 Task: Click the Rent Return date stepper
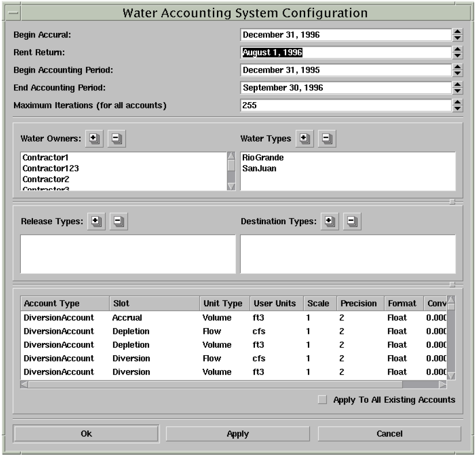[457, 52]
